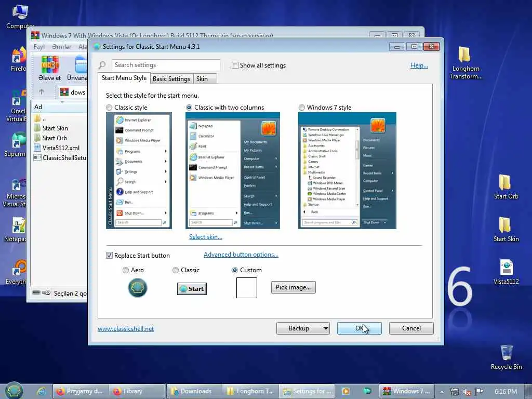The height and width of the screenshot is (399, 532).
Task: Show hidden tray icons arrow
Action: point(442,392)
